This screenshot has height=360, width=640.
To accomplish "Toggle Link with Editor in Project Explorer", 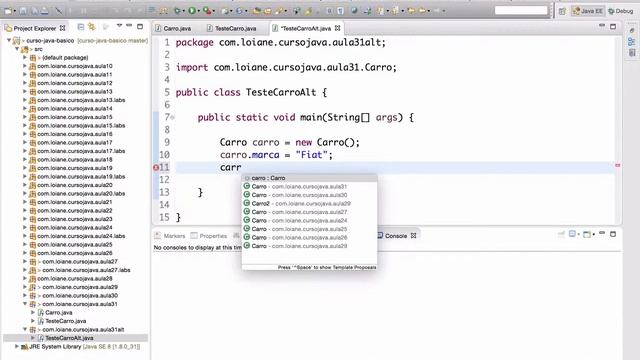I will [x=91, y=27].
